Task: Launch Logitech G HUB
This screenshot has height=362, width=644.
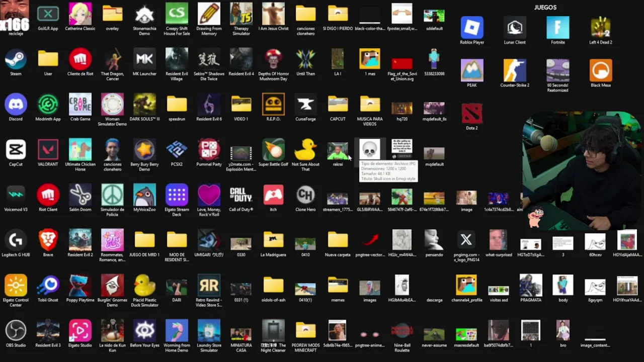Action: pos(16,240)
